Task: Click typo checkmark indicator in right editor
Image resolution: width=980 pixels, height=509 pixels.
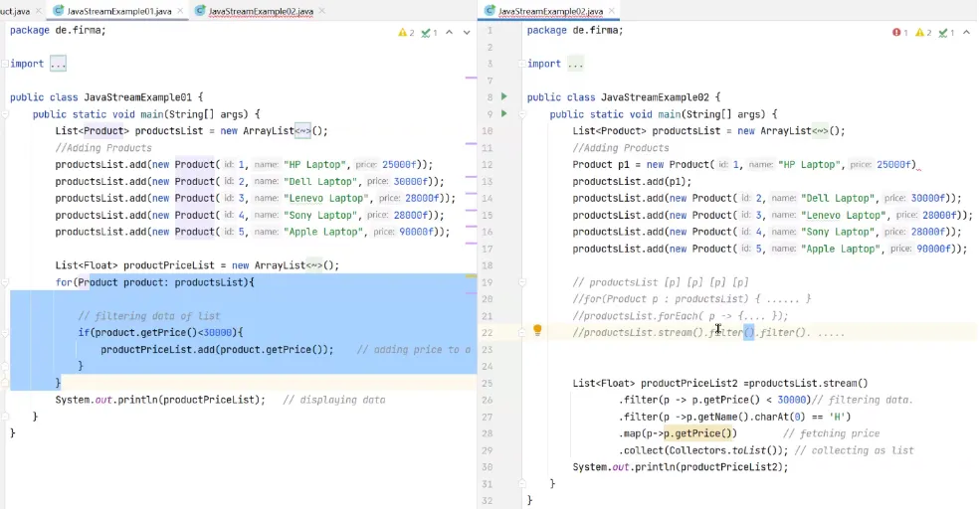Action: [946, 33]
